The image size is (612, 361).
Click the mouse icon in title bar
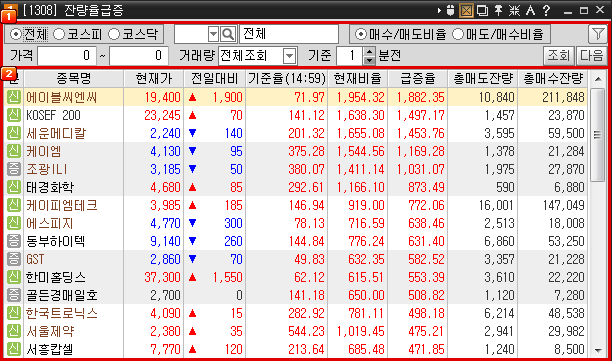click(x=450, y=10)
